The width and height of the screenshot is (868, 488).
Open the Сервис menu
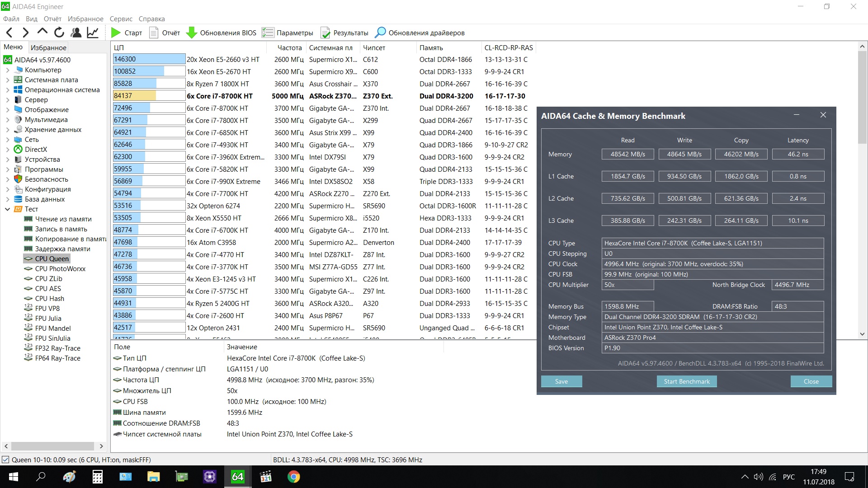pyautogui.click(x=121, y=19)
